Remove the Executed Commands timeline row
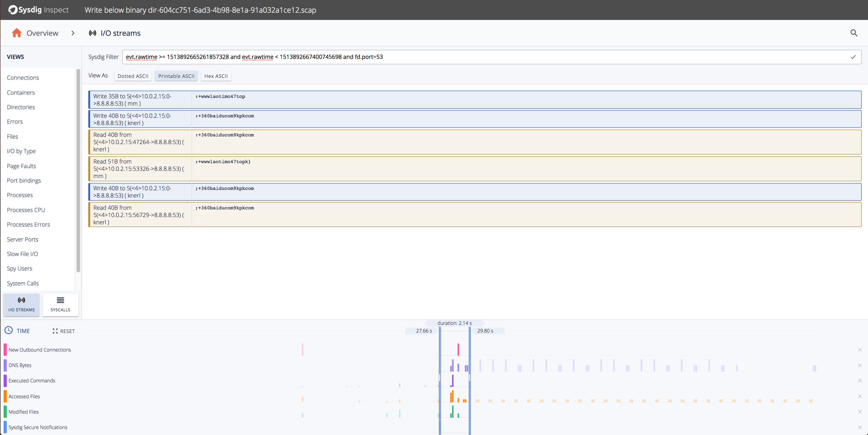Screen dimensions: 868x435 tap(860, 381)
